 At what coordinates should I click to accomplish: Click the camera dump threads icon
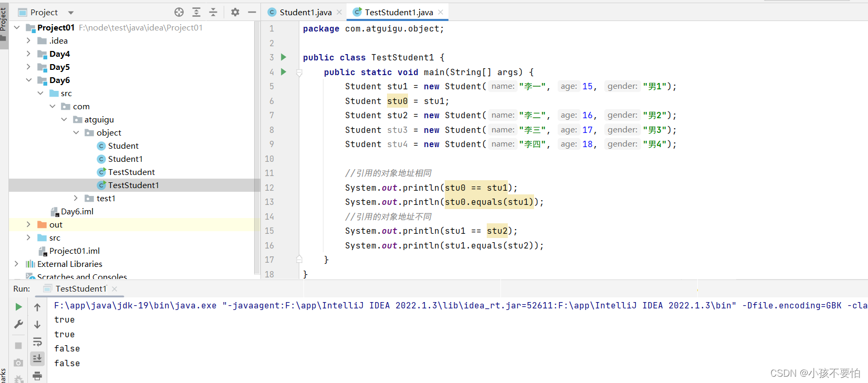pyautogui.click(x=18, y=363)
